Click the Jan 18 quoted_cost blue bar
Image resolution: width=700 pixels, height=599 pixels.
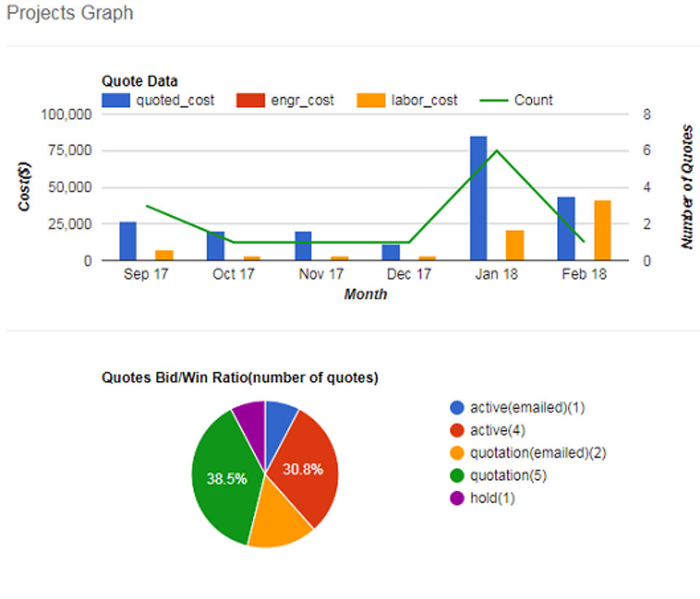478,198
